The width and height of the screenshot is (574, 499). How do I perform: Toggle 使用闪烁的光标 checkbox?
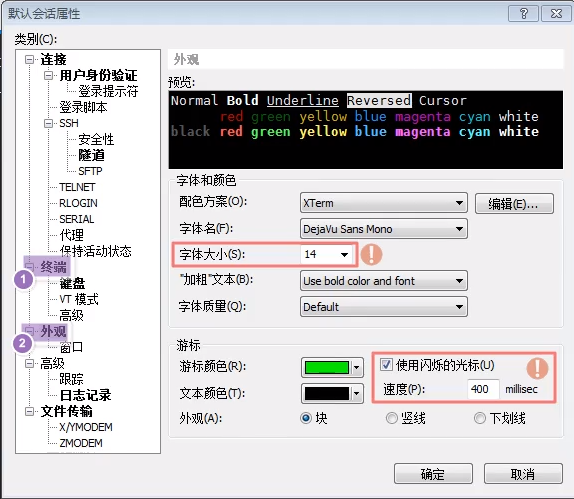(386, 365)
